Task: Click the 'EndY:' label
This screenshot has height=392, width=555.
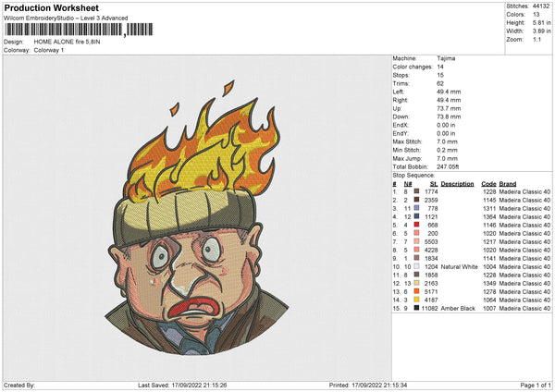Action: (x=401, y=133)
